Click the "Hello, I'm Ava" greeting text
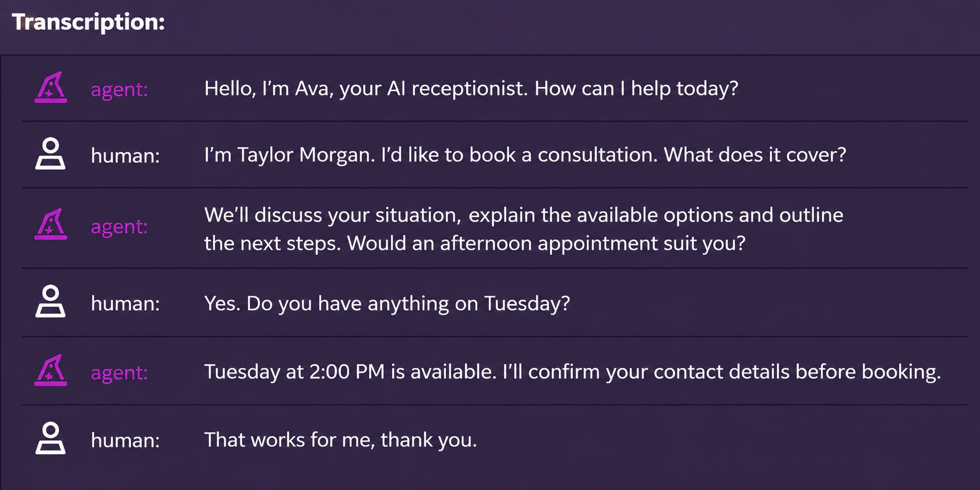 (471, 88)
